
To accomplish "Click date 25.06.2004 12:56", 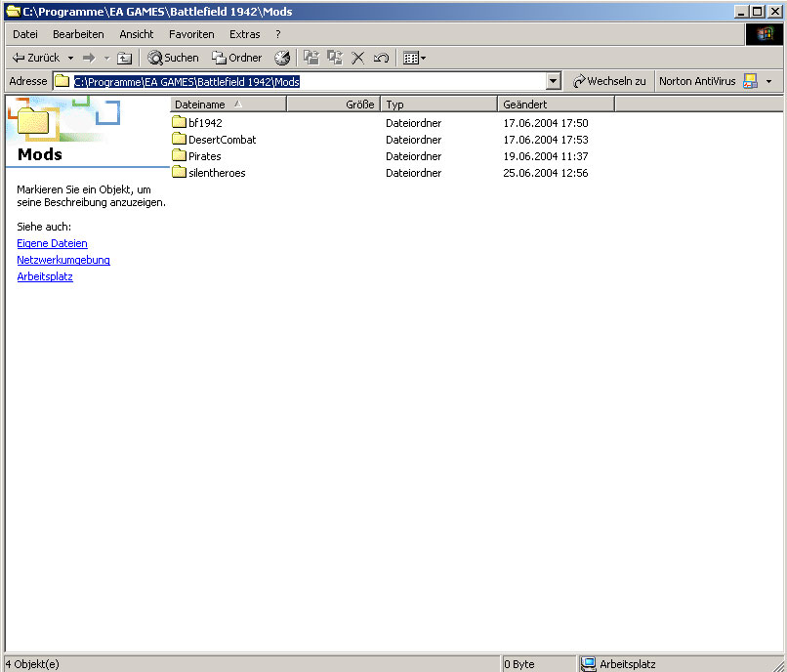I will coord(546,173).
